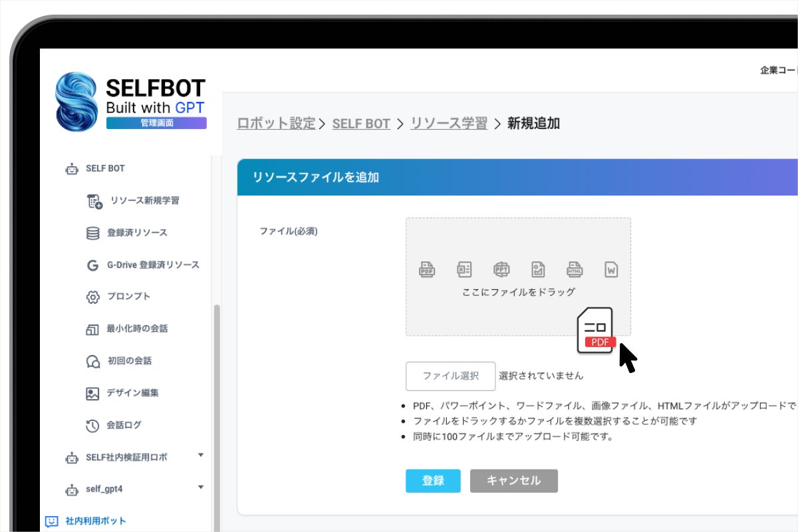The width and height of the screenshot is (798, 532).
Task: Go to リソース学習 breadcrumb link
Action: [x=449, y=124]
